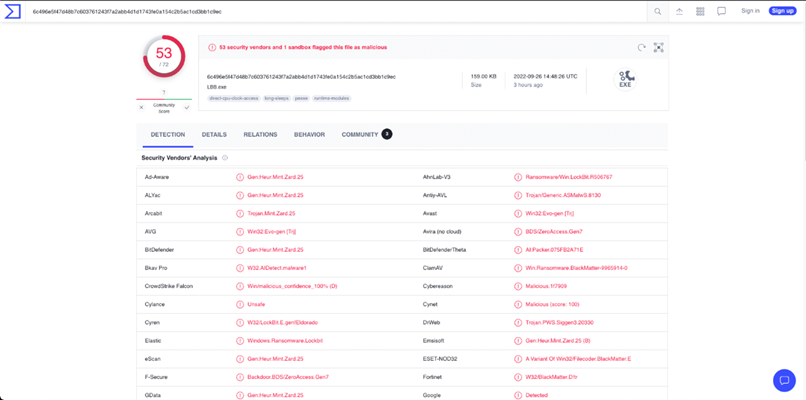Open the similarity graph icon

[x=658, y=47]
